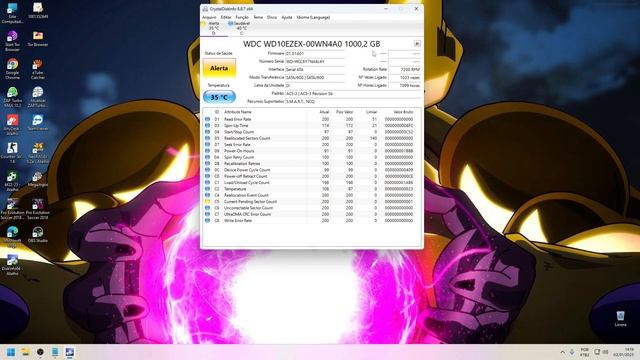
Task: Click the CrystalDiskInfo taskbar icon
Action: [x=69, y=352]
